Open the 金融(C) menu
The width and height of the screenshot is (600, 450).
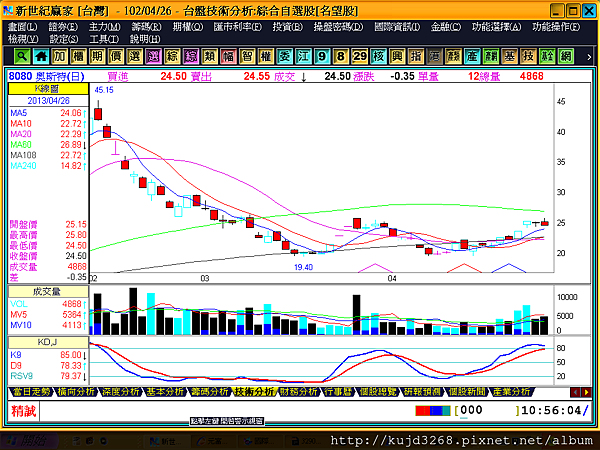point(446,27)
